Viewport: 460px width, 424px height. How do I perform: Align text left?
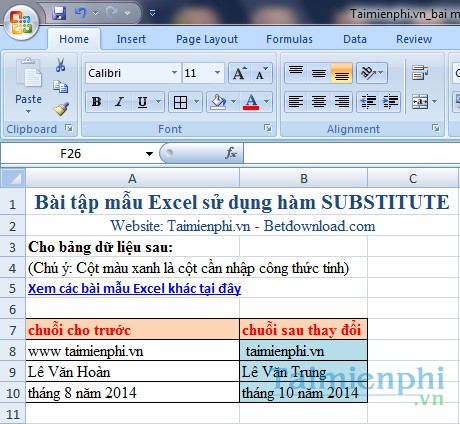(296, 102)
